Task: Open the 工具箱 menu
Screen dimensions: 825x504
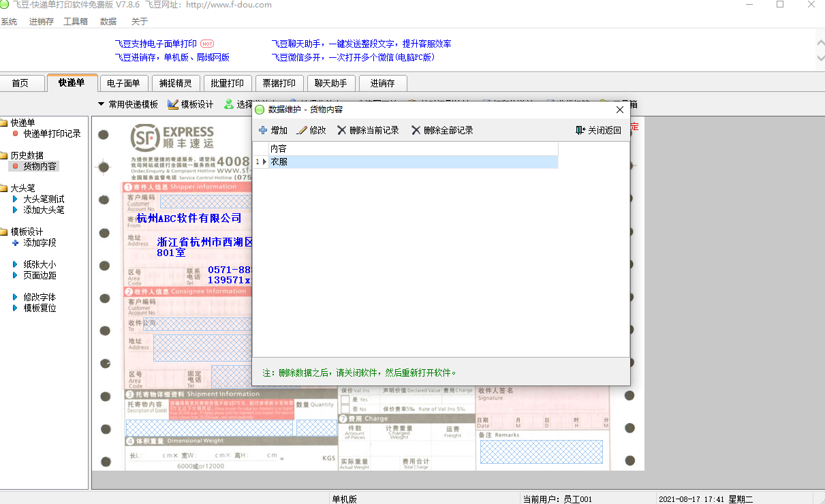Action: pos(76,22)
